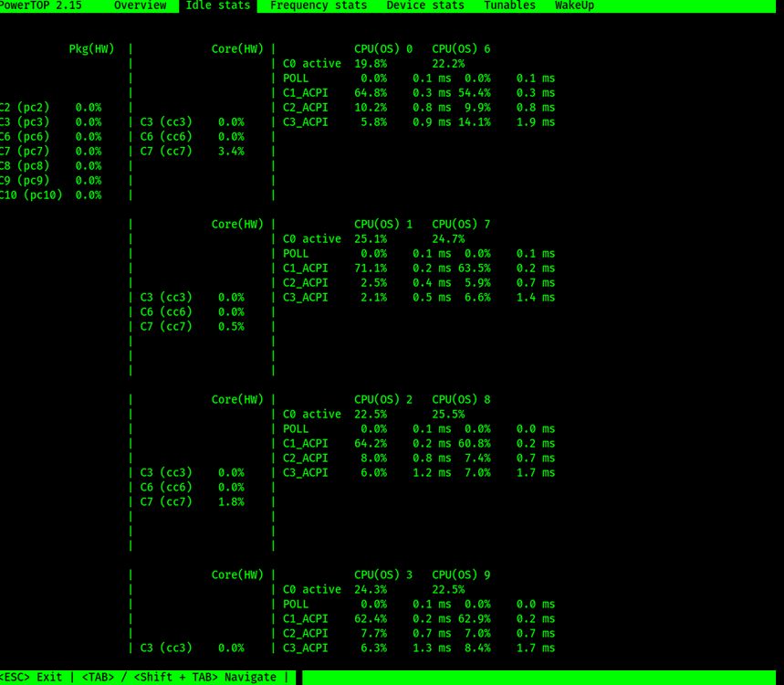Image resolution: width=784 pixels, height=685 pixels.
Task: Switch to the Overview tab
Action: pos(140,5)
